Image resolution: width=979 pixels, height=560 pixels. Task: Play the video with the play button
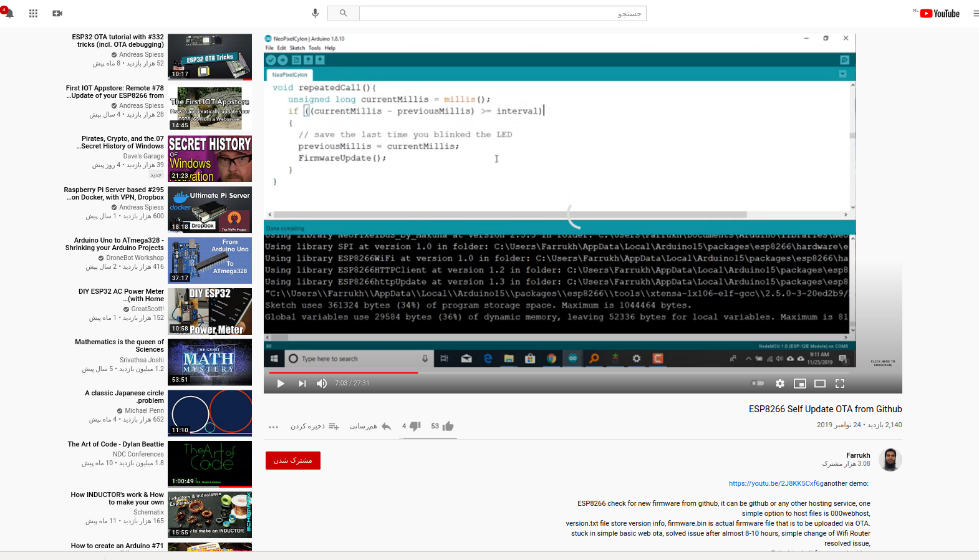pyautogui.click(x=281, y=384)
